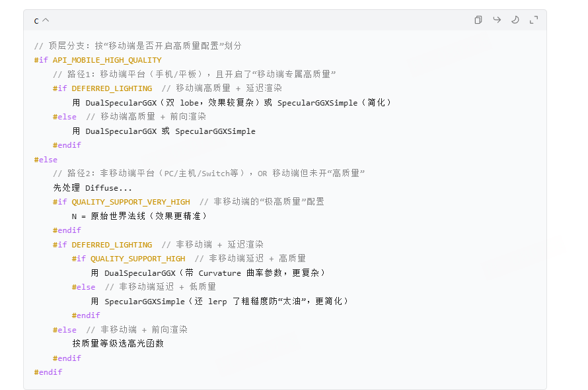Copy the code block contents
This screenshot has width=588, height=390.
478,20
